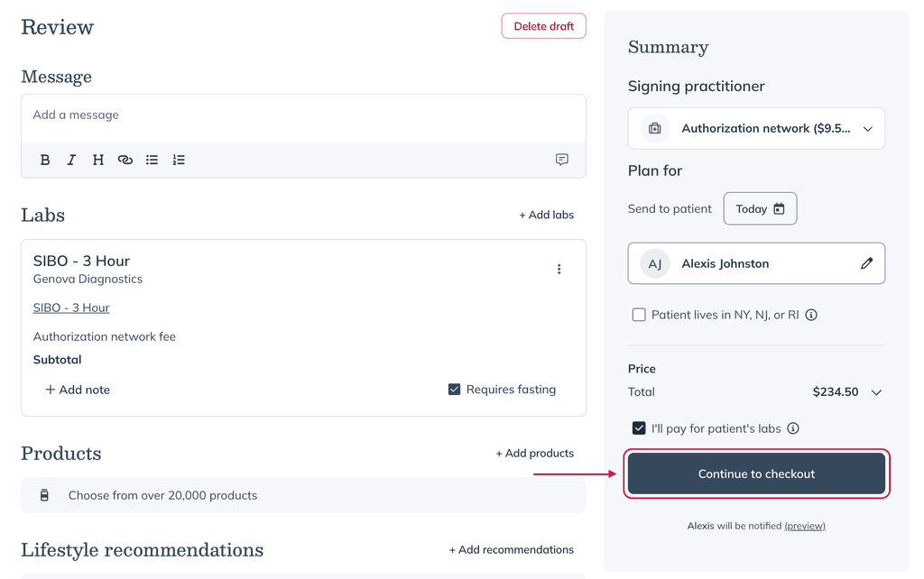Click the Choose from over 20,000 products field
924x579 pixels.
303,495
